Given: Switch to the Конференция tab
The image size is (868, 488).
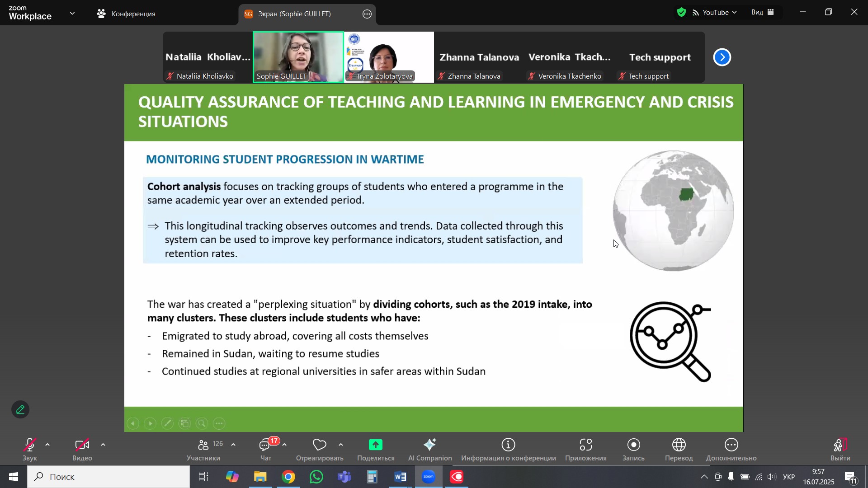Looking at the screenshot, I should tap(127, 14).
